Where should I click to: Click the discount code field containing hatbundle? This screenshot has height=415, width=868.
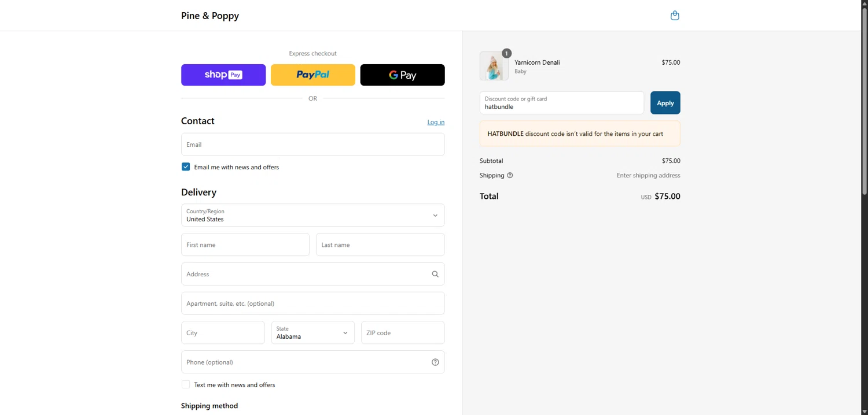tap(562, 103)
